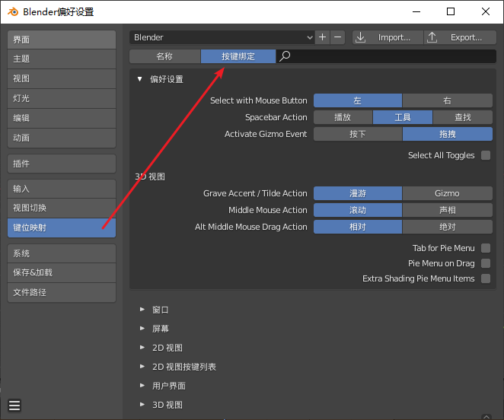
Task: Open the 灯光 preferences section
Action: coord(62,98)
